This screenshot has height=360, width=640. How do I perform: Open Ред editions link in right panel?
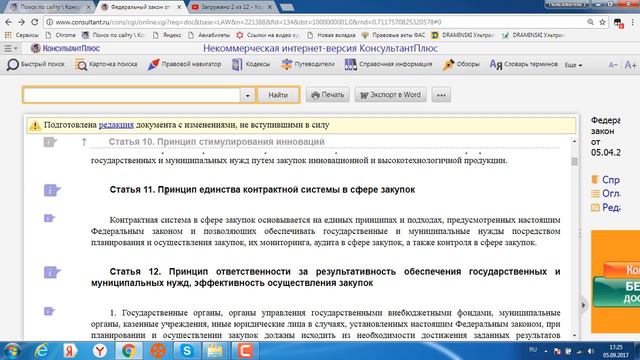click(606, 207)
